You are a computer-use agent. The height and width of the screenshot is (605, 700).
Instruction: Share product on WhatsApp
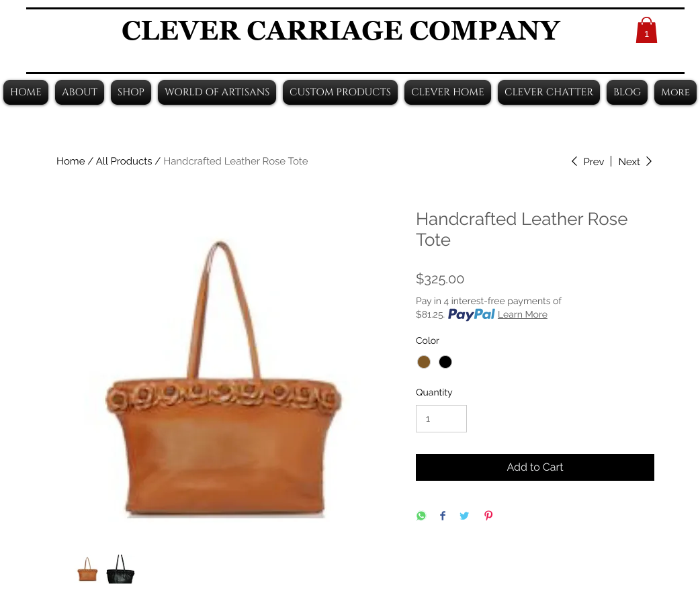[421, 516]
